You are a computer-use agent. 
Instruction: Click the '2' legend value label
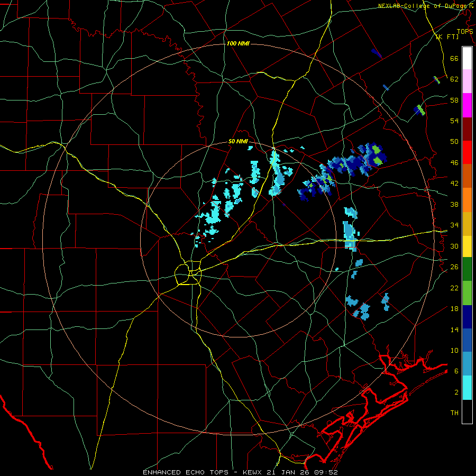pos(456,392)
